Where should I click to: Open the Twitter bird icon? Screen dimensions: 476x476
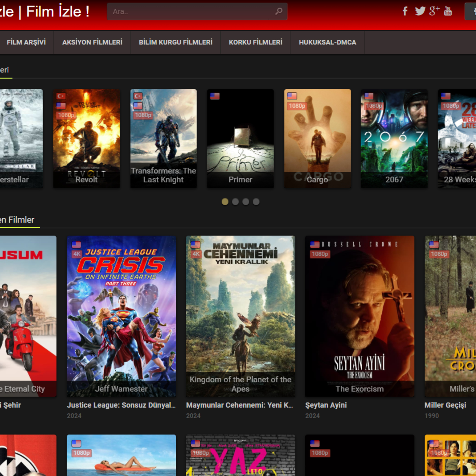click(x=420, y=11)
